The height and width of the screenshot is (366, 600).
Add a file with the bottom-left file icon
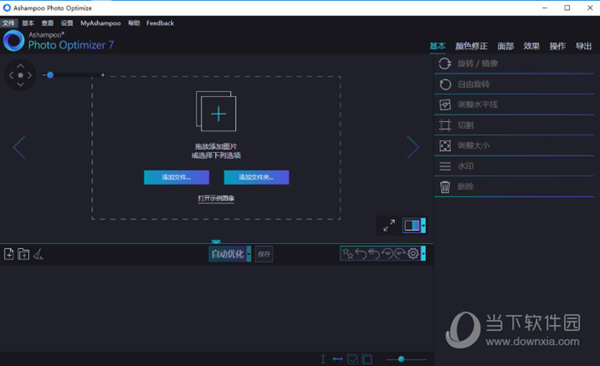click(x=9, y=254)
